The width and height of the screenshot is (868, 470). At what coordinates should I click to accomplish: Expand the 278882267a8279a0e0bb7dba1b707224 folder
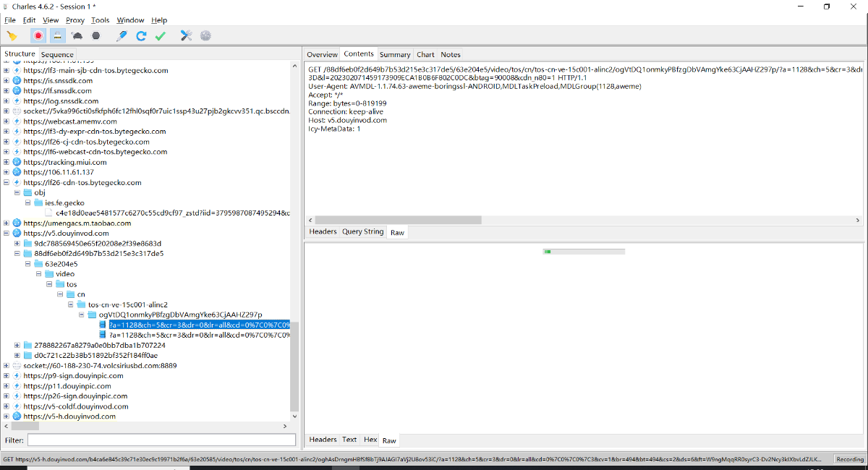(17, 345)
